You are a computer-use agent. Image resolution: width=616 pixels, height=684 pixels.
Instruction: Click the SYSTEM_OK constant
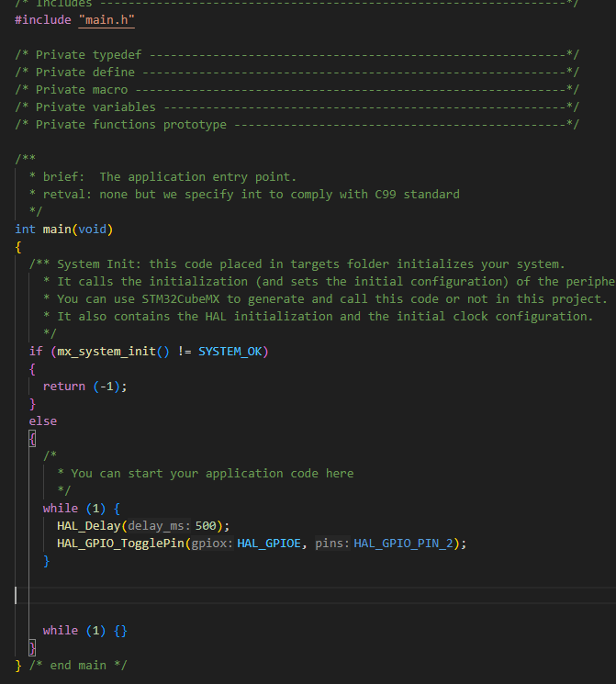pyautogui.click(x=230, y=352)
